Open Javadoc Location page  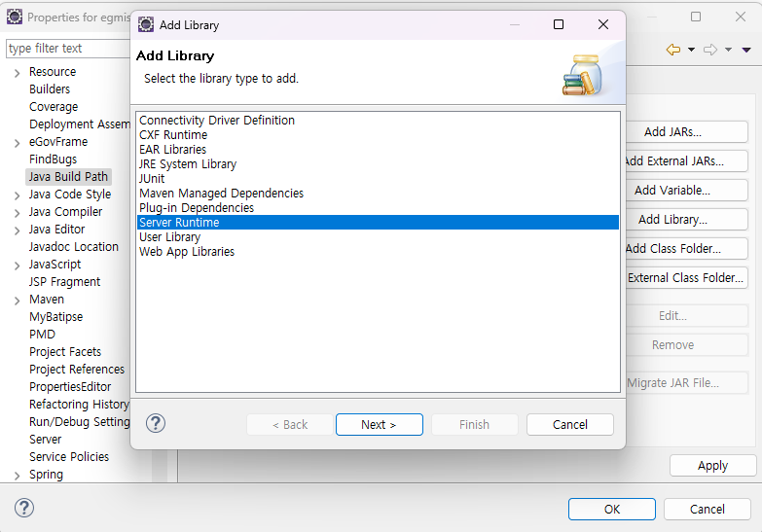pyautogui.click(x=73, y=247)
